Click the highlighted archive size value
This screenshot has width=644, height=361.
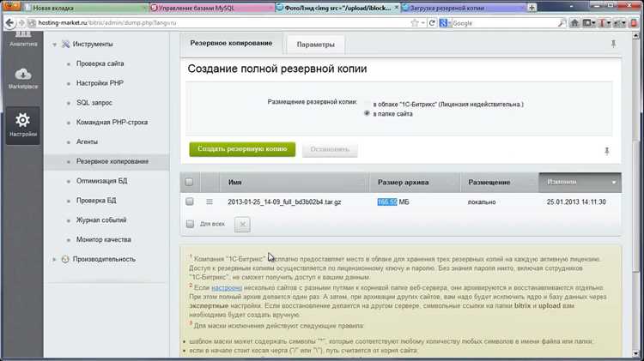pos(387,202)
